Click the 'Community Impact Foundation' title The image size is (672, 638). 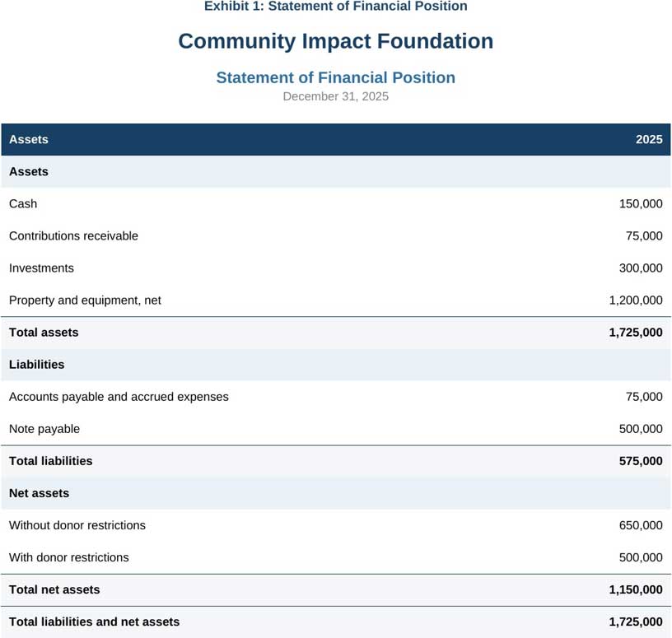335,41
